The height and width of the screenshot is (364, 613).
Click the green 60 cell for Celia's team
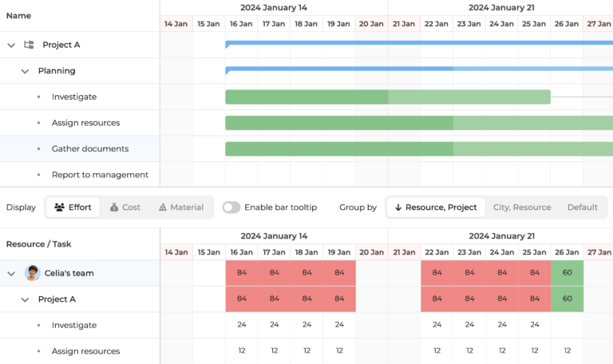coord(567,273)
